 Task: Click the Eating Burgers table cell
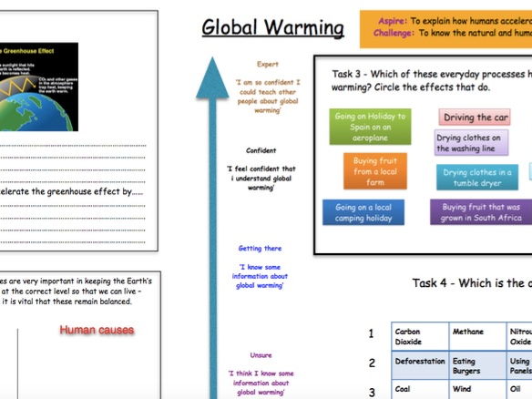(477, 365)
